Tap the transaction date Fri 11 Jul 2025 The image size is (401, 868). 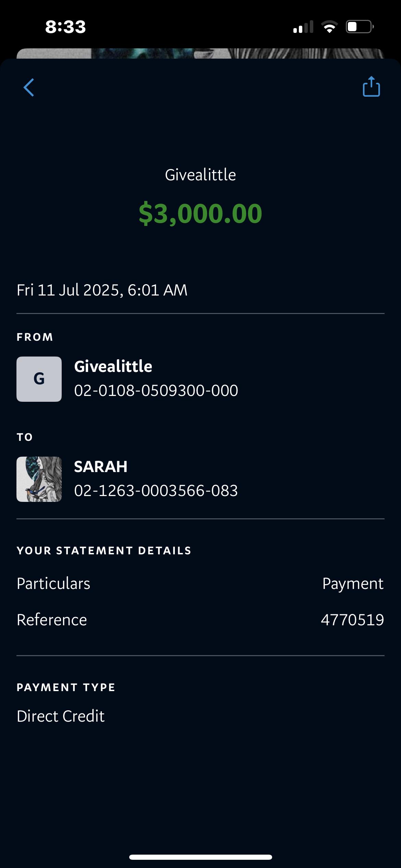[x=102, y=290]
